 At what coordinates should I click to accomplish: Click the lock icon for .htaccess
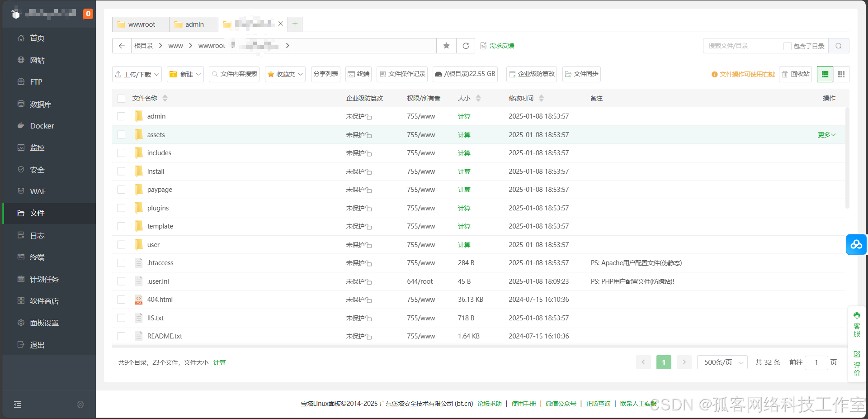click(369, 263)
